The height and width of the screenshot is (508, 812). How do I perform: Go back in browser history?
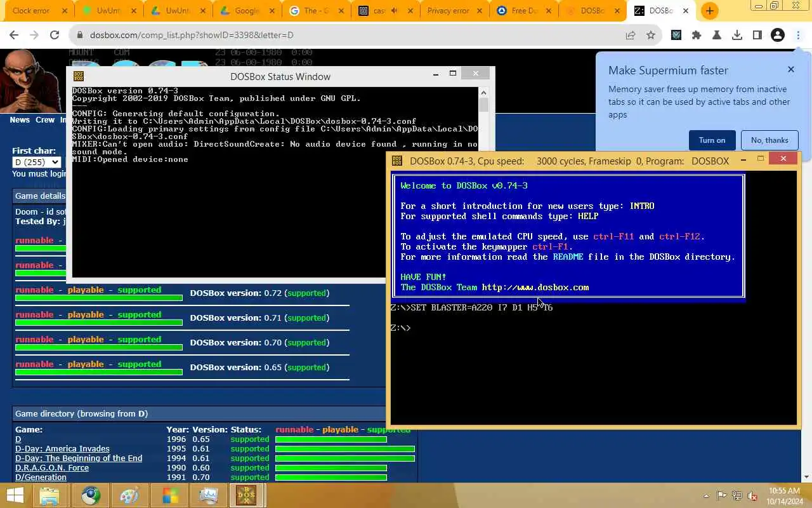[14, 36]
